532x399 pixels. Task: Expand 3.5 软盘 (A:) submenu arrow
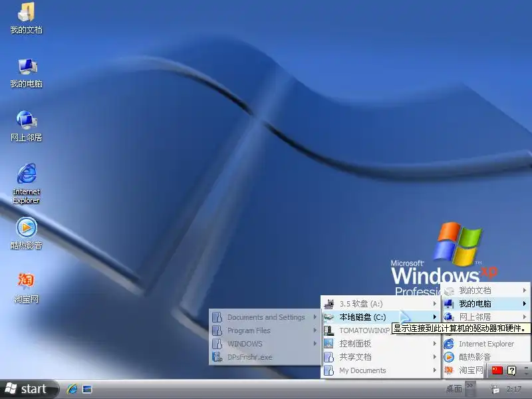click(x=435, y=304)
